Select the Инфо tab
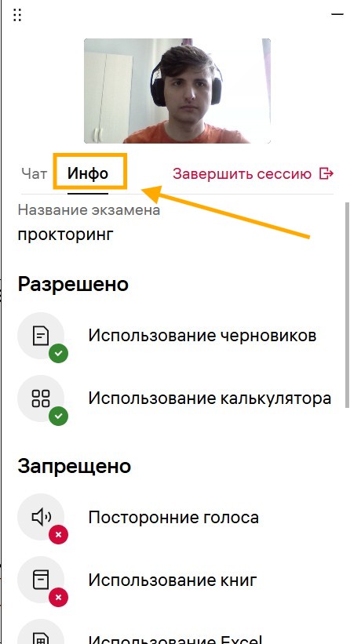The image size is (350, 644). (88, 173)
